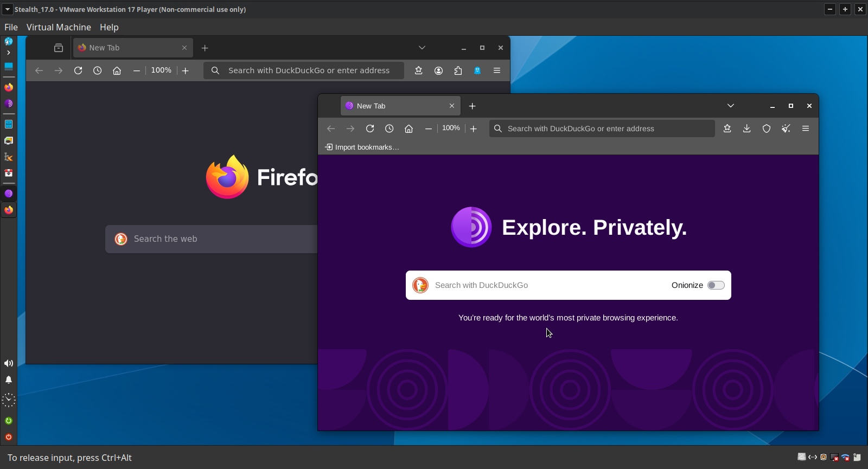Select the Firefox New Tab tab
The height and width of the screenshot is (469, 868).
(132, 48)
